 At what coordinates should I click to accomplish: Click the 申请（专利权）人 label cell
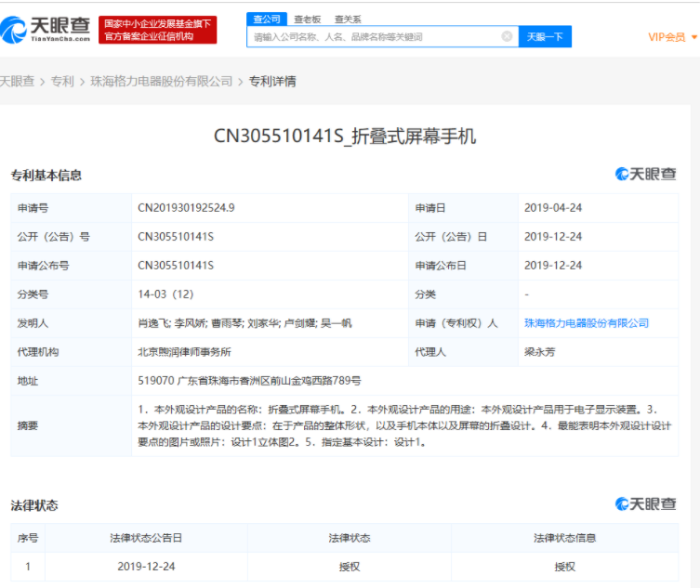point(463,323)
